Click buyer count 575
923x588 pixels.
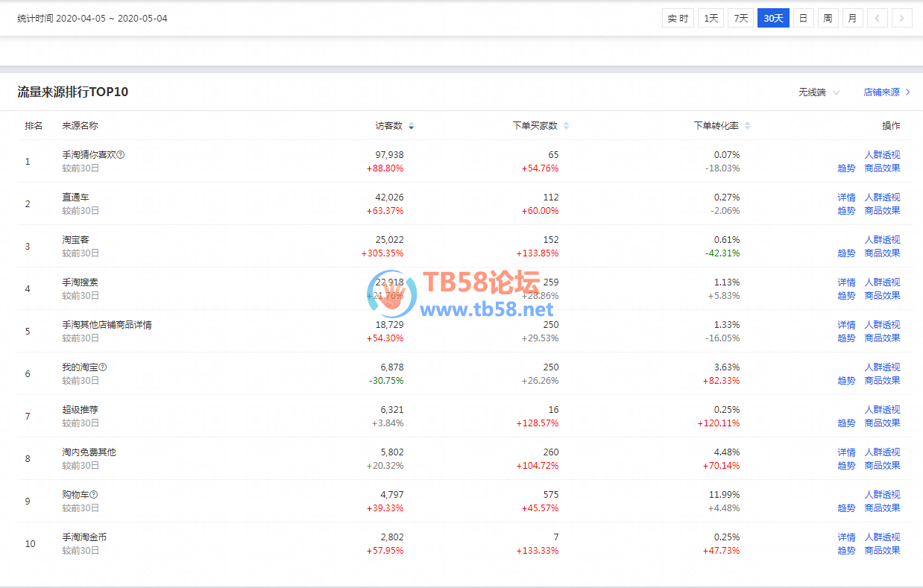pyautogui.click(x=551, y=495)
